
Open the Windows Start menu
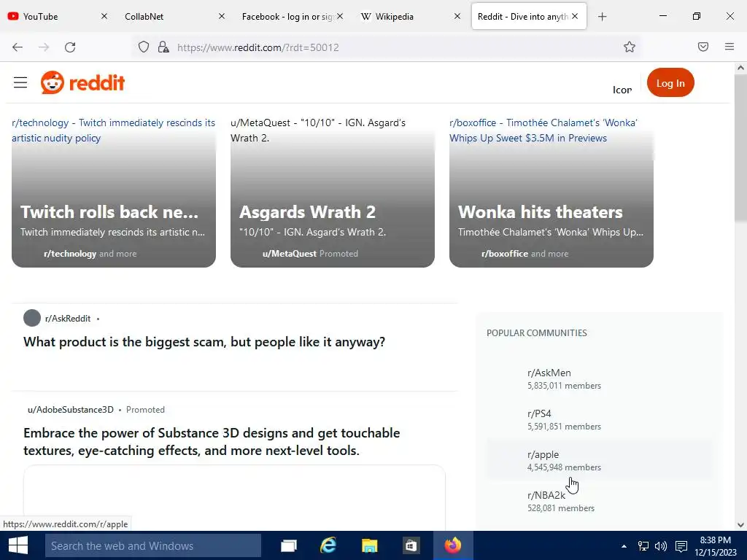tap(18, 545)
